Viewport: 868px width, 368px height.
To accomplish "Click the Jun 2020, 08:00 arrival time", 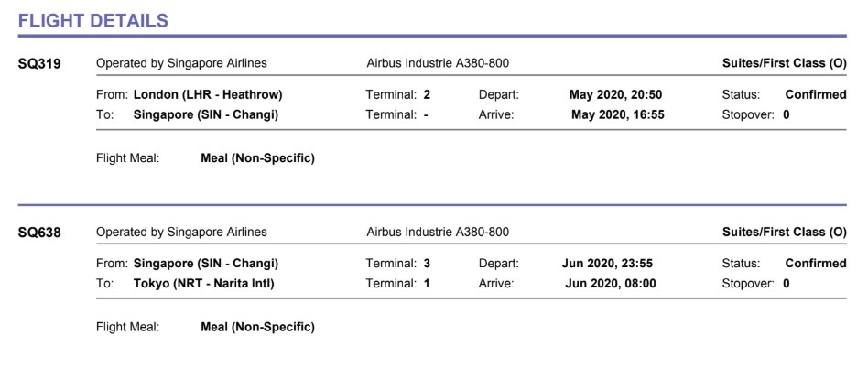I will pyautogui.click(x=611, y=283).
